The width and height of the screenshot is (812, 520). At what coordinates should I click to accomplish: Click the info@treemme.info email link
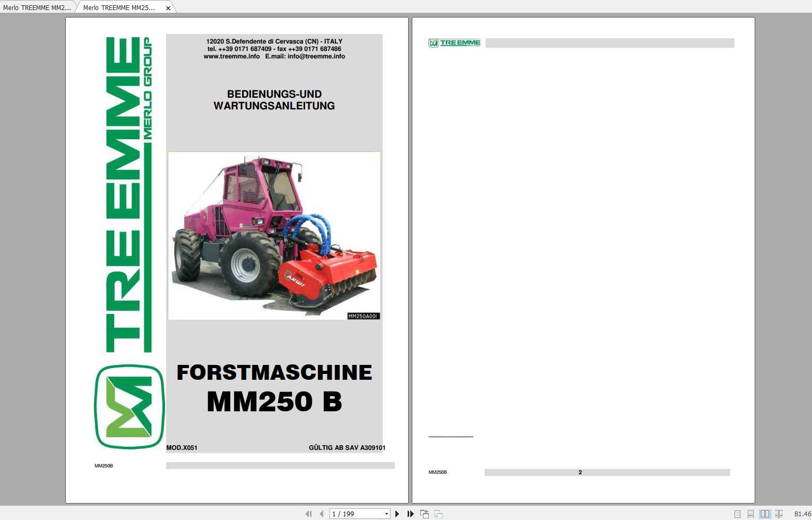point(316,56)
